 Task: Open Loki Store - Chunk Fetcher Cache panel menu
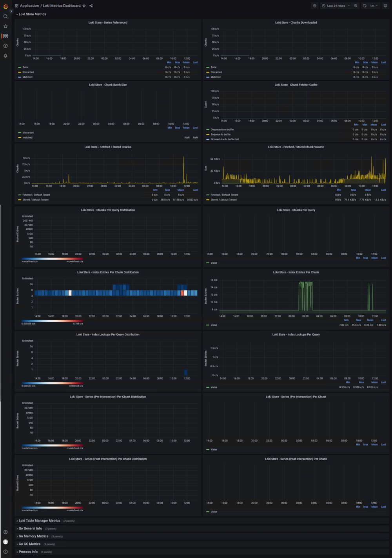(x=296, y=85)
